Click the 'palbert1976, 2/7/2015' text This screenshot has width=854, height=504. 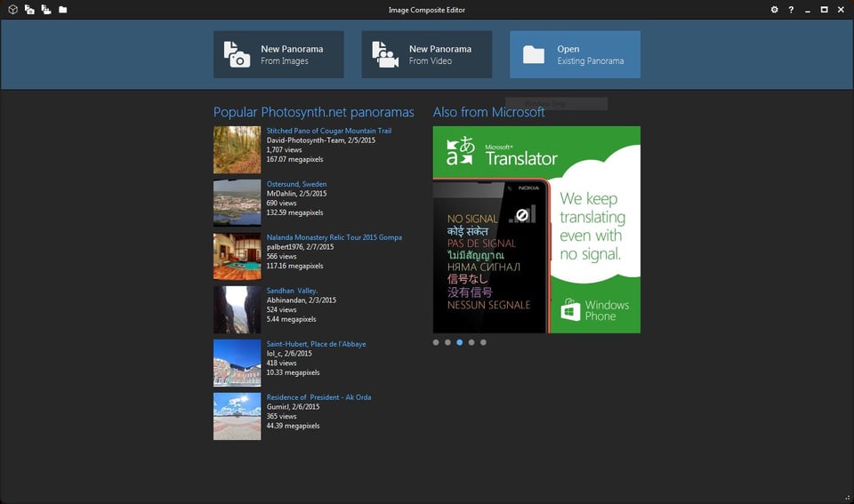click(300, 247)
